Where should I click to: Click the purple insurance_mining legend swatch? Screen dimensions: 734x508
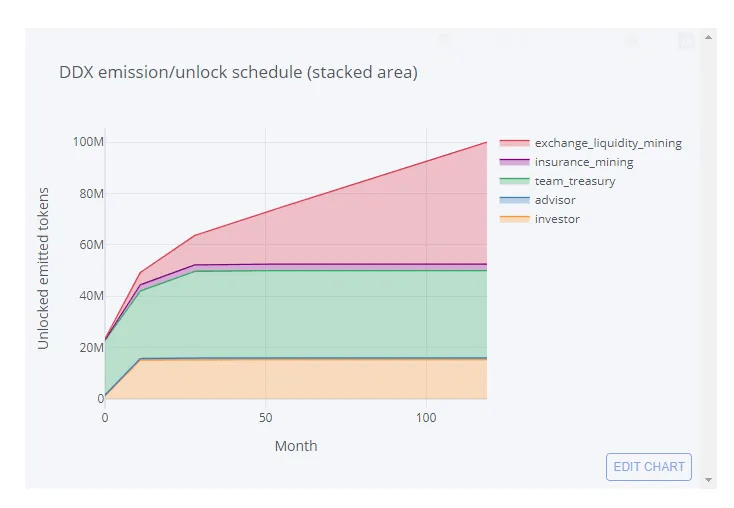coord(514,162)
